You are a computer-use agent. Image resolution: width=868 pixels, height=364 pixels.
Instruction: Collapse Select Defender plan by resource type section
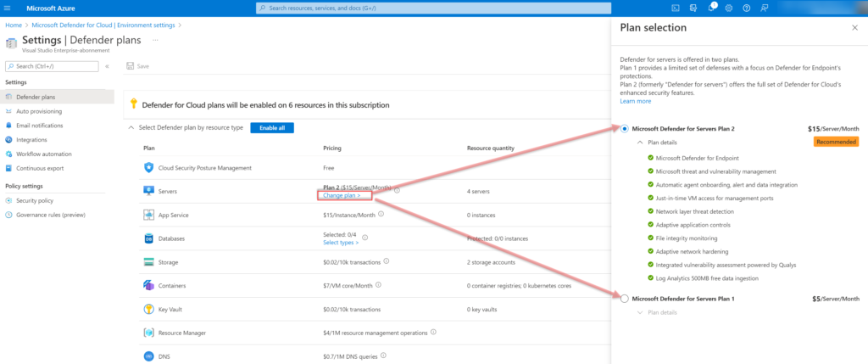[131, 128]
